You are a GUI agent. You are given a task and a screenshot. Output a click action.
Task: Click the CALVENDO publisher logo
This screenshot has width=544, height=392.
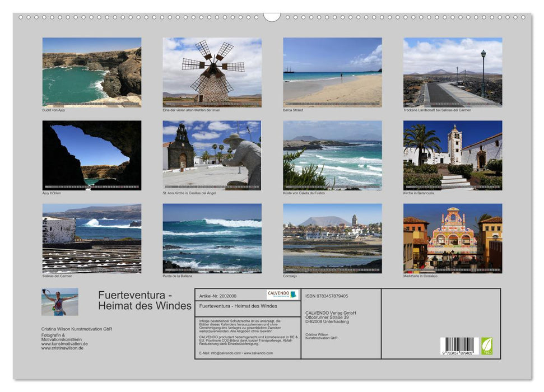pyautogui.click(x=277, y=293)
